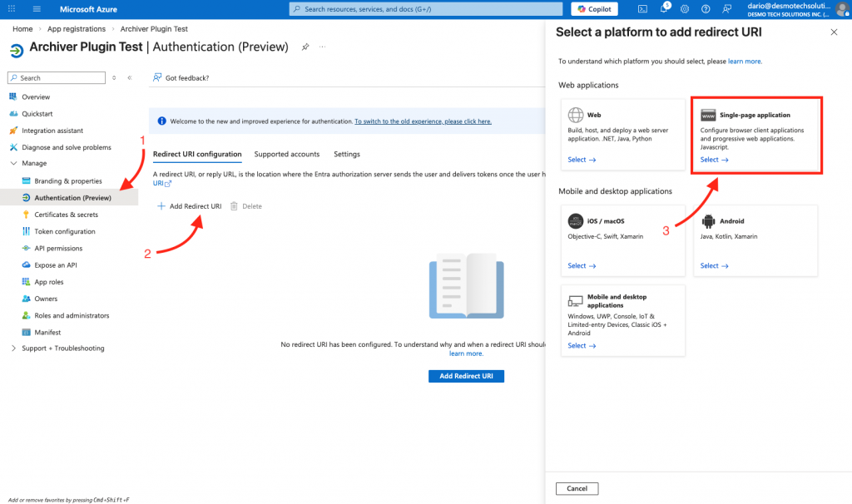Pin the Archiver Plugin Test page

click(305, 47)
